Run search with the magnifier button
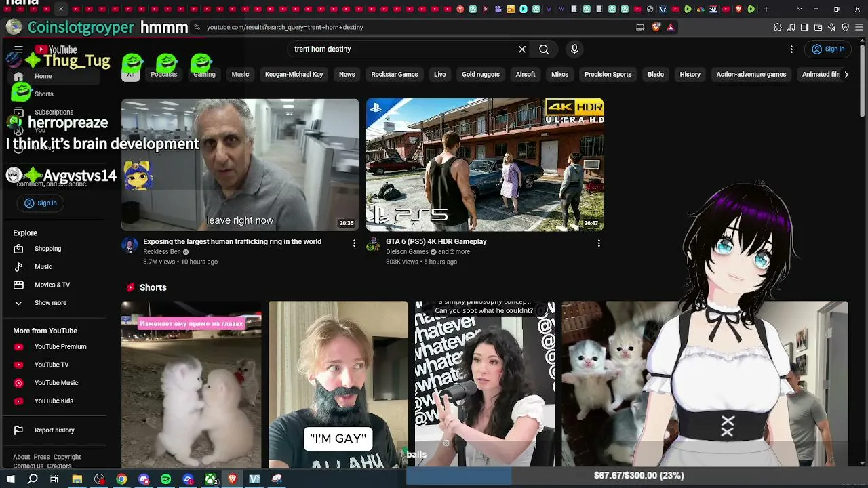Viewport: 868px width, 488px height. pyautogui.click(x=544, y=49)
